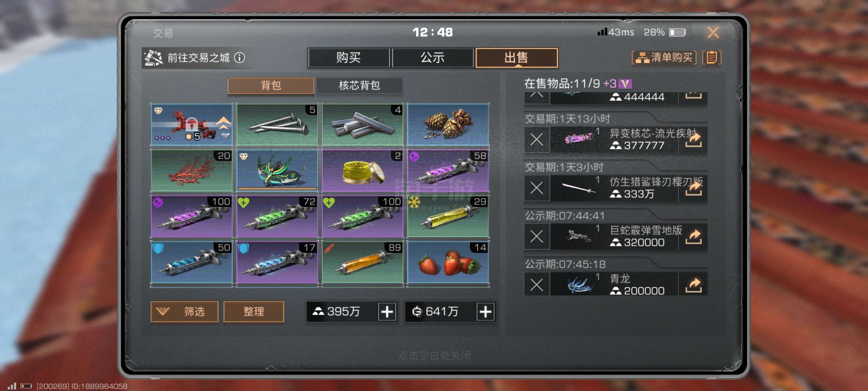Add gold bars with plus next to 395万

point(387,311)
